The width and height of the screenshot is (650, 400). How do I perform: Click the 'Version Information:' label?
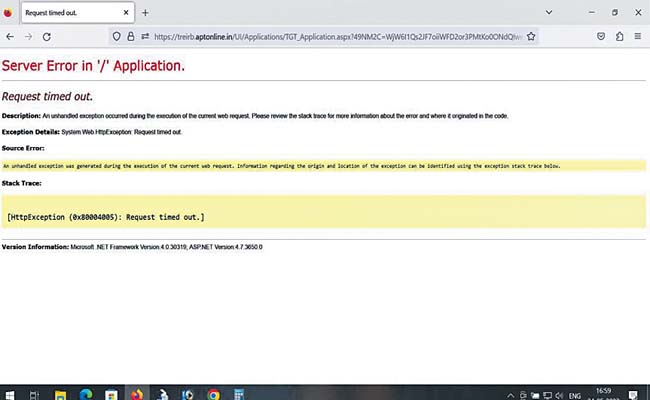pyautogui.click(x=35, y=247)
